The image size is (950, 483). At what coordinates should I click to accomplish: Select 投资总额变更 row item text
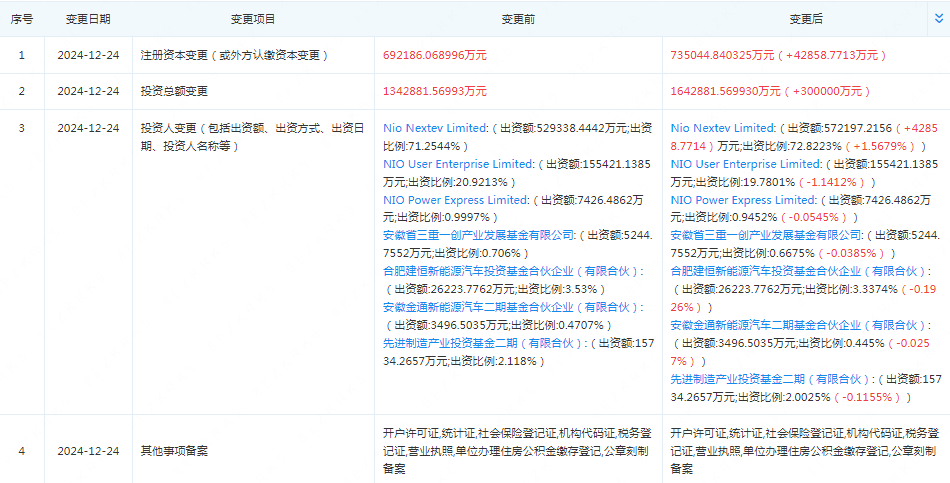point(174,92)
